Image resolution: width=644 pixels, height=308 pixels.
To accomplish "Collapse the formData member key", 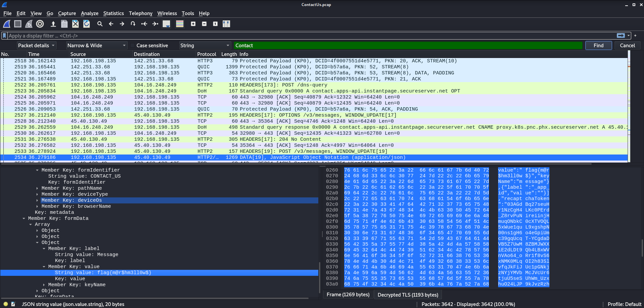I will 24,219.
